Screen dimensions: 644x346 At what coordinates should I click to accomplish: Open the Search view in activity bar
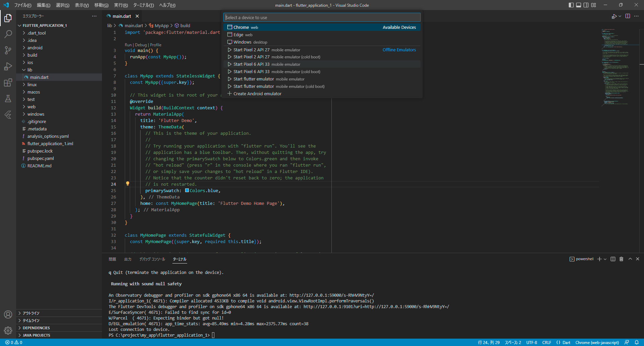click(8, 34)
